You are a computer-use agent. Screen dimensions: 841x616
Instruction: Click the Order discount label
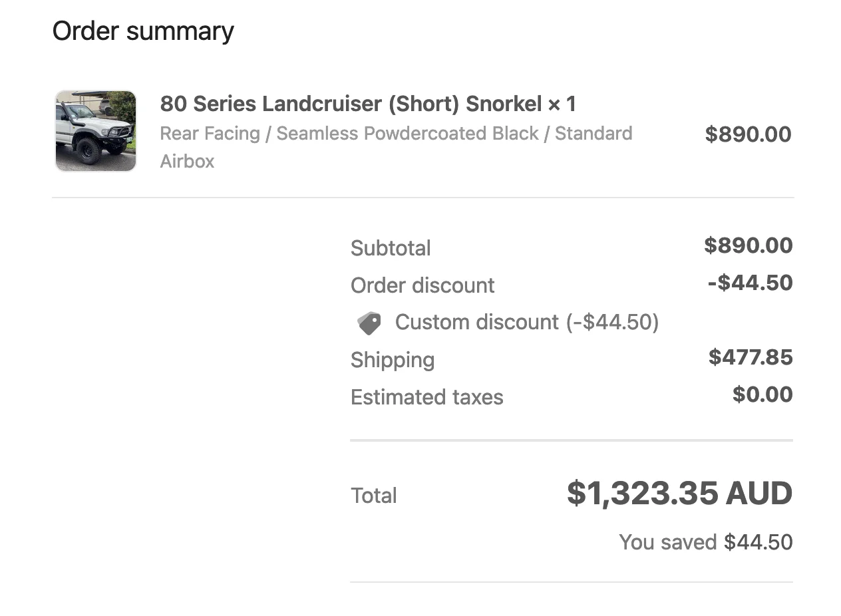(x=422, y=285)
